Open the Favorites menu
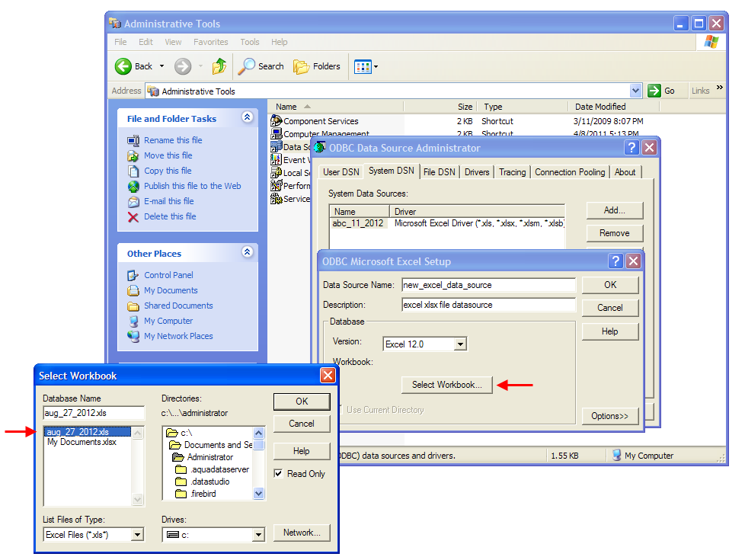745x560 pixels. coord(210,42)
